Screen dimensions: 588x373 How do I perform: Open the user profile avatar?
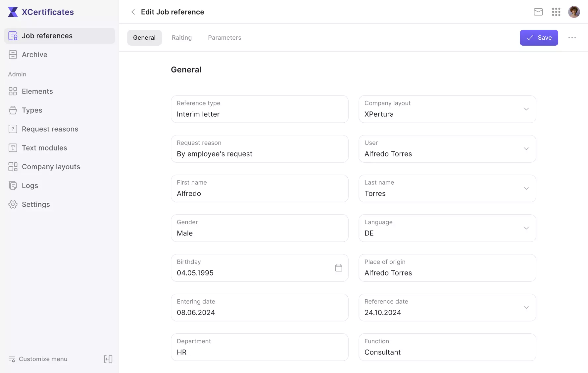(574, 12)
